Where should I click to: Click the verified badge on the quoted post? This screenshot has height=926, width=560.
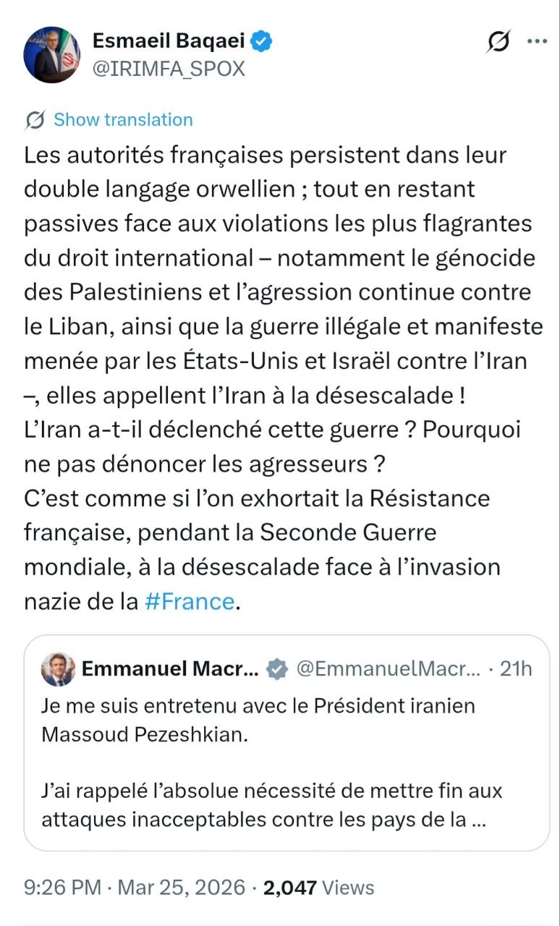click(276, 669)
